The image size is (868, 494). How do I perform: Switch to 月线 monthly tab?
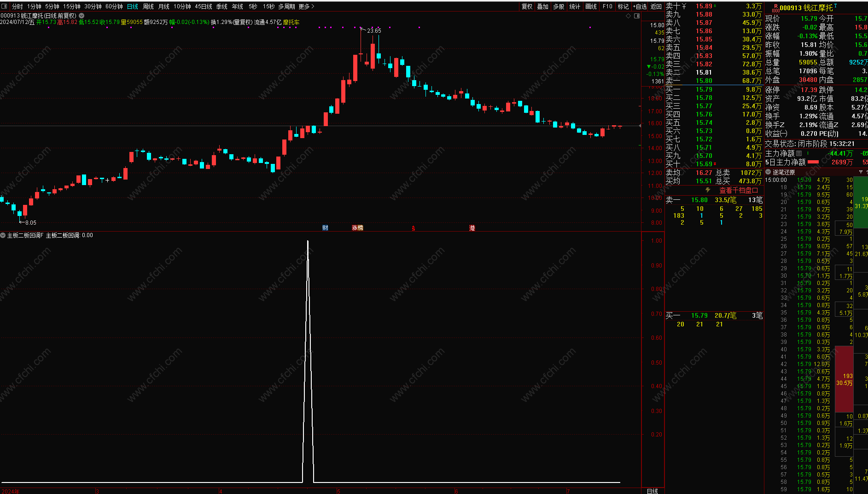click(164, 6)
